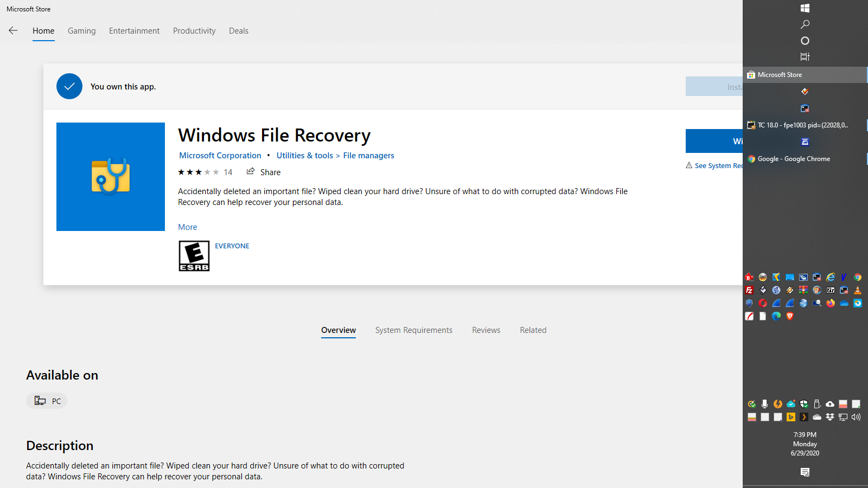Click the PC availability chip
This screenshot has height=488, width=868.
[x=47, y=401]
